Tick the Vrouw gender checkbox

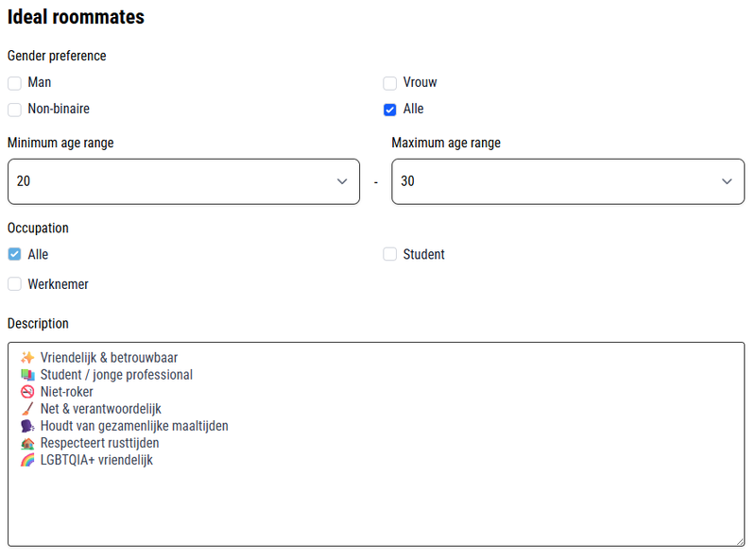pyautogui.click(x=389, y=83)
